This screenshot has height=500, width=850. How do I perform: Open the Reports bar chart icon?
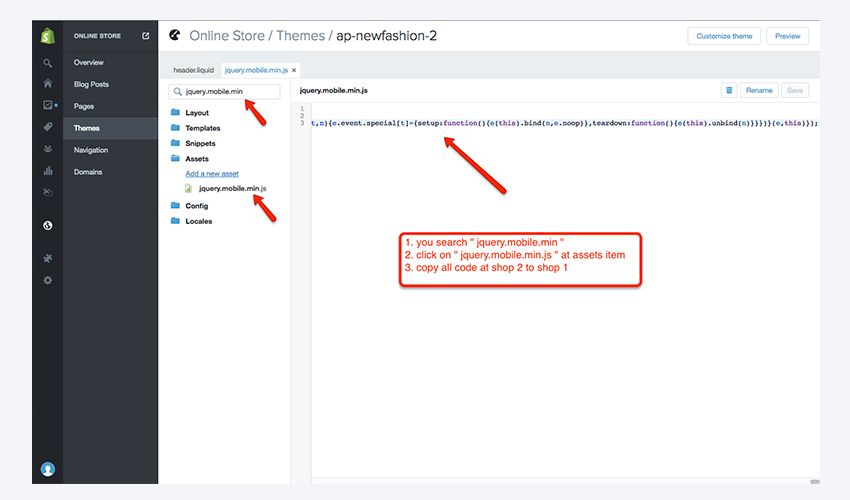[48, 171]
